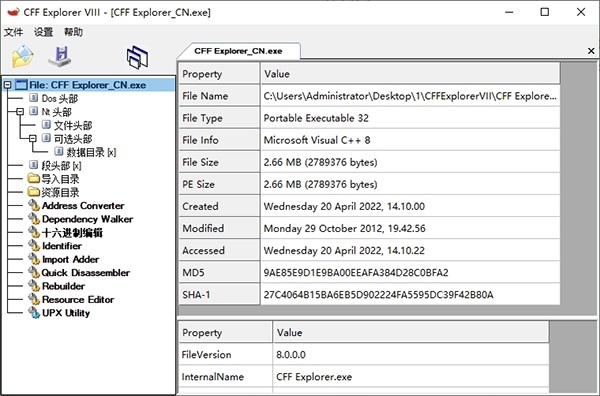Open the Quick Disassembler tool icon

pyautogui.click(x=34, y=272)
